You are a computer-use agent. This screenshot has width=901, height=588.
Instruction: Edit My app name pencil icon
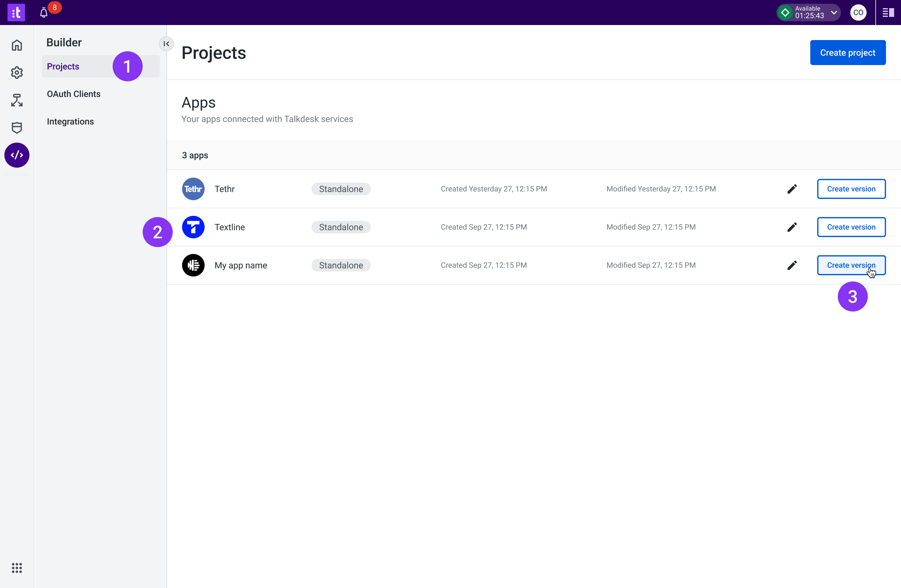792,265
